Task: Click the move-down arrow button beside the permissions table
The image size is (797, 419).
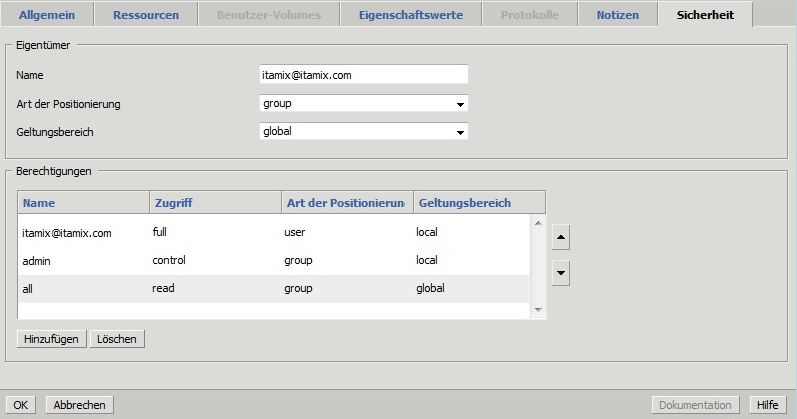Action: 561,273
